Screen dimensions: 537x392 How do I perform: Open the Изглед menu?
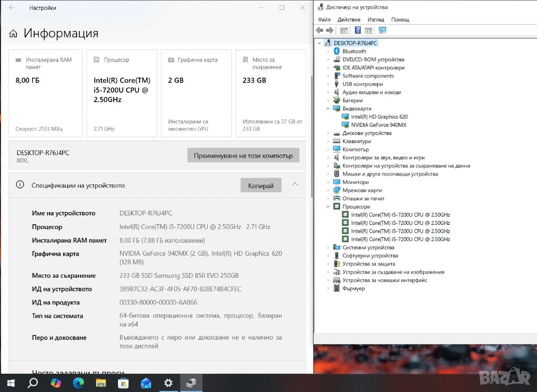click(375, 19)
